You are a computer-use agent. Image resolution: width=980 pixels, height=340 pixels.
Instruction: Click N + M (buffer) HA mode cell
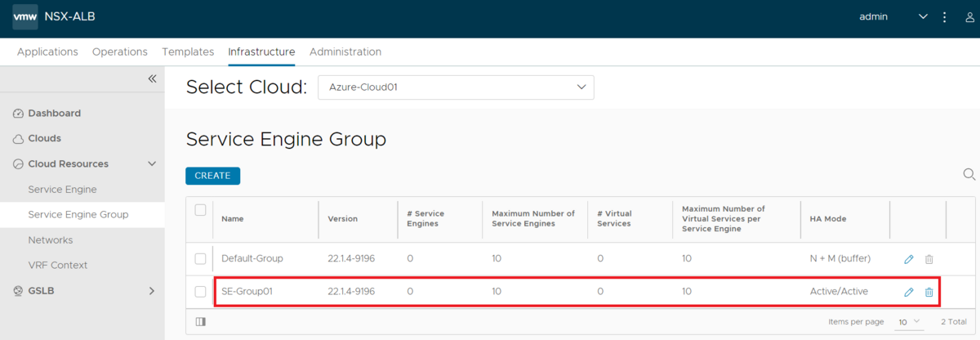click(840, 259)
